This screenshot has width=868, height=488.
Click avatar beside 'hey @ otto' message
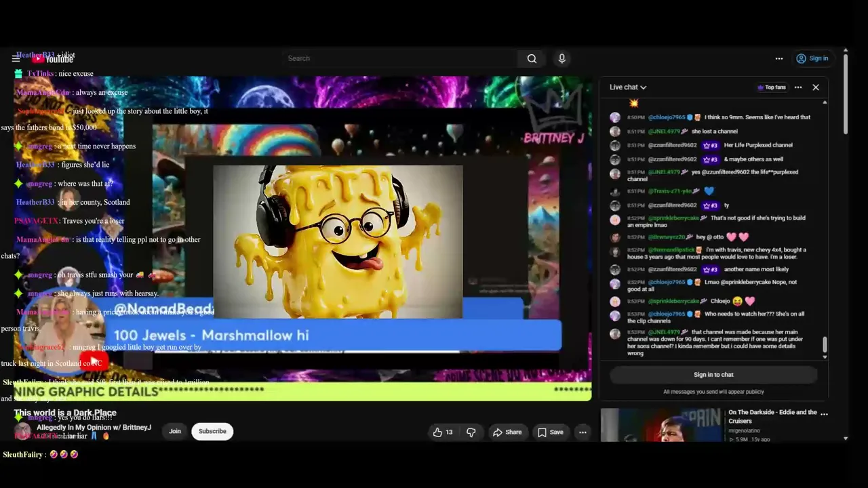point(615,237)
